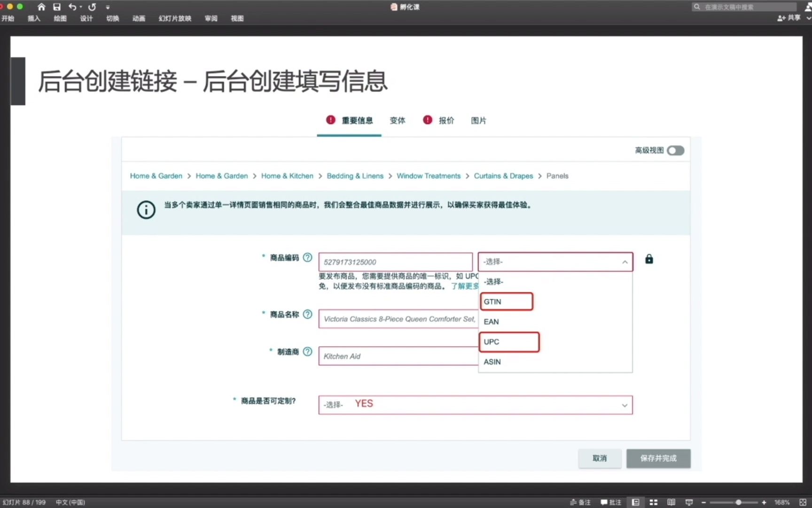Screen dimensions: 812x508
Task: Switch to slide sorter view icon
Action: (x=654, y=502)
